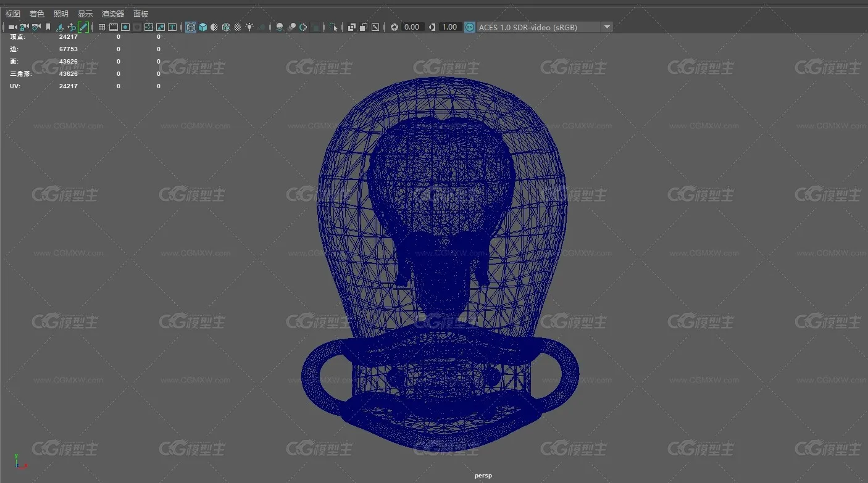Toggle the Lock Camera icon
This screenshot has height=483, width=868.
coord(23,27)
